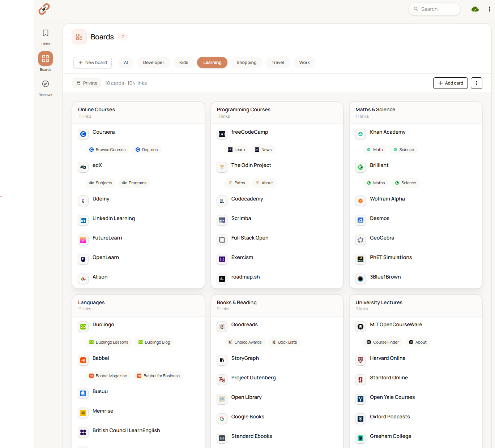Open the Programs sublink under edX

pos(134,183)
